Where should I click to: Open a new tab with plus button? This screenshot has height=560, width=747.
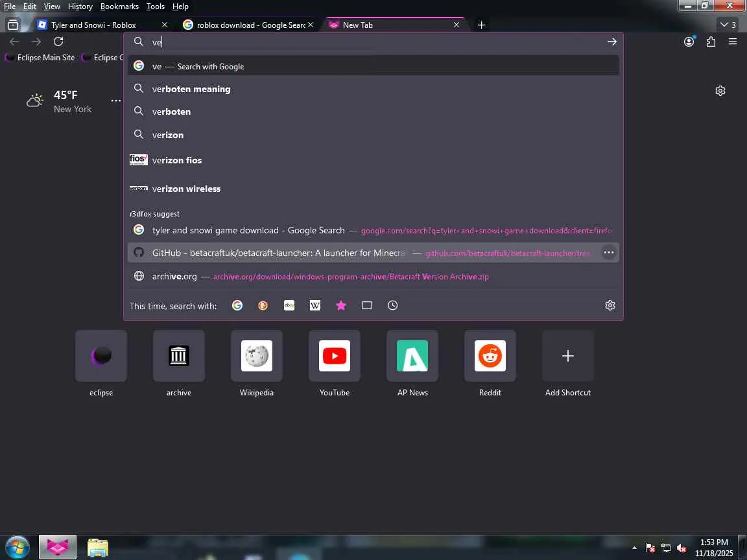tap(481, 25)
